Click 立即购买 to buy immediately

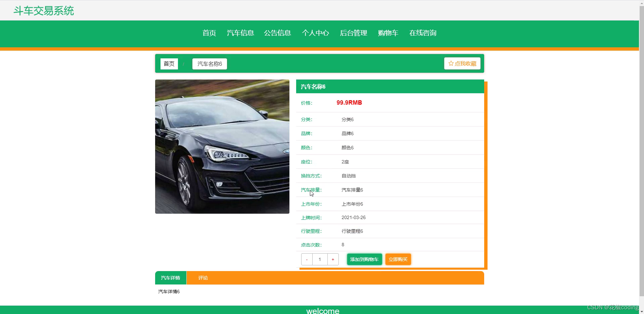tap(398, 259)
